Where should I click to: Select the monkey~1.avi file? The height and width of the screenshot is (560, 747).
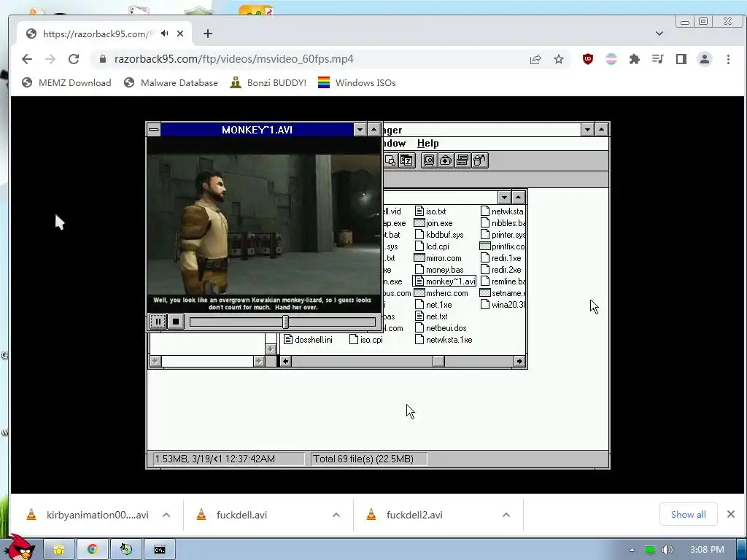[x=445, y=281]
